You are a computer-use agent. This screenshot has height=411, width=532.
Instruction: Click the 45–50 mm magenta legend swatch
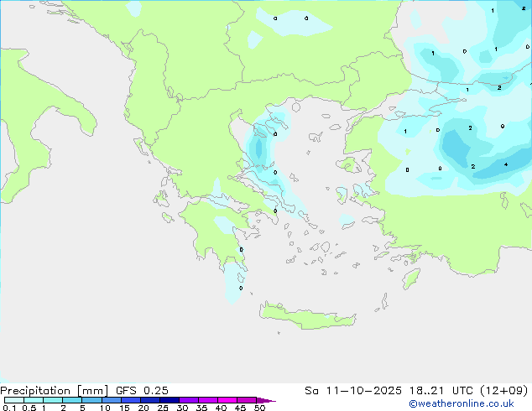coord(247,400)
